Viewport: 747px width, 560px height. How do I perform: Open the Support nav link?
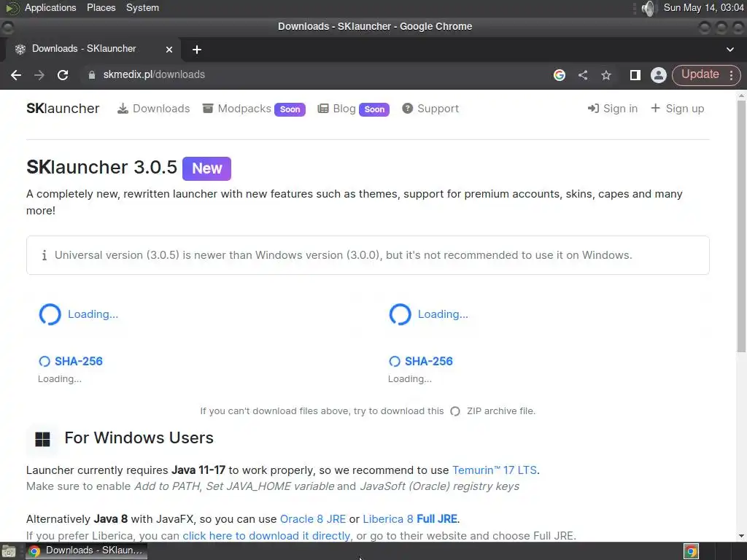[x=430, y=109]
